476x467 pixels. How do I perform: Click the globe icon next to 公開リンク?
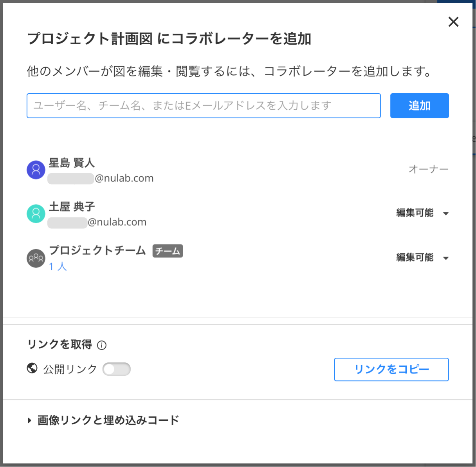(32, 368)
